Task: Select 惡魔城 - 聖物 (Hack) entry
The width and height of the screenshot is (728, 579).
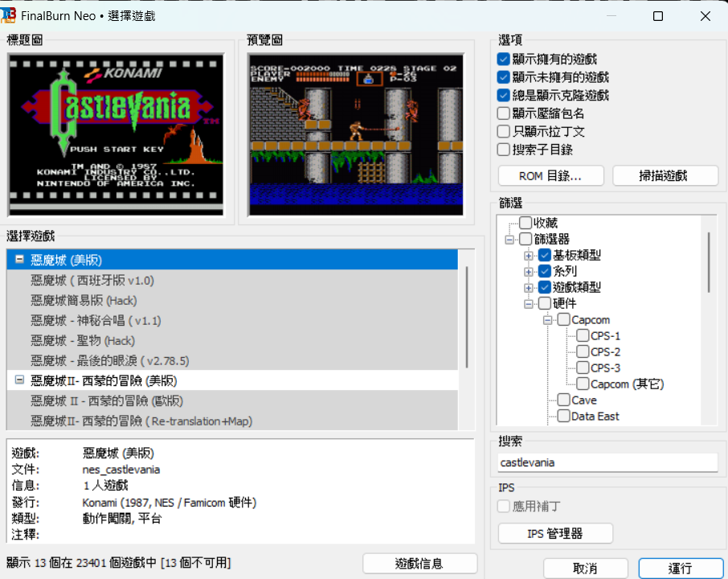Action: 232,341
